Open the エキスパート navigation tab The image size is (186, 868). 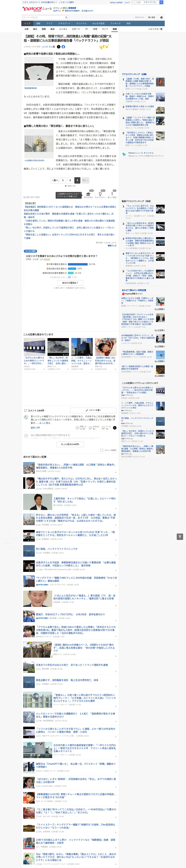[x=64, y=24]
